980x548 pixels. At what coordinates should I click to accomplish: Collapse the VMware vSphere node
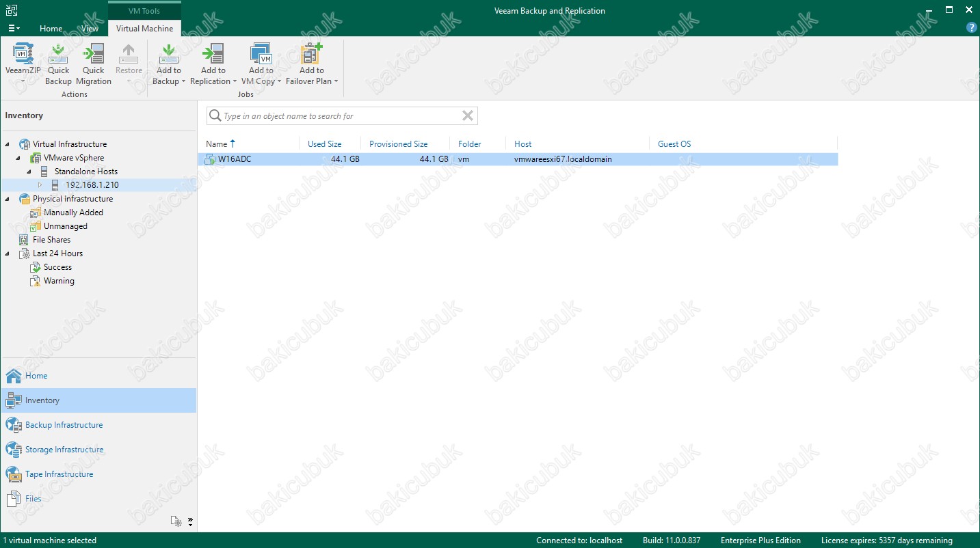[x=19, y=158]
